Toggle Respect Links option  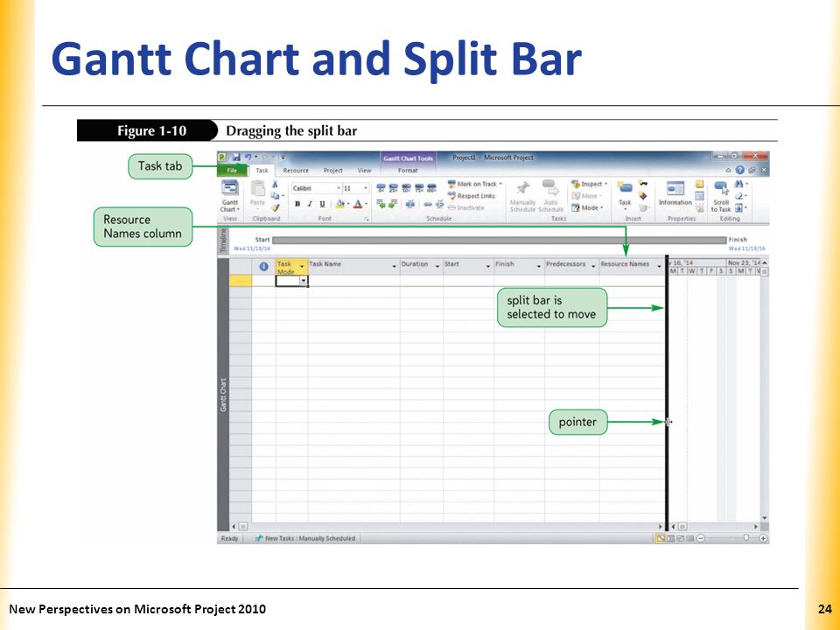472,196
